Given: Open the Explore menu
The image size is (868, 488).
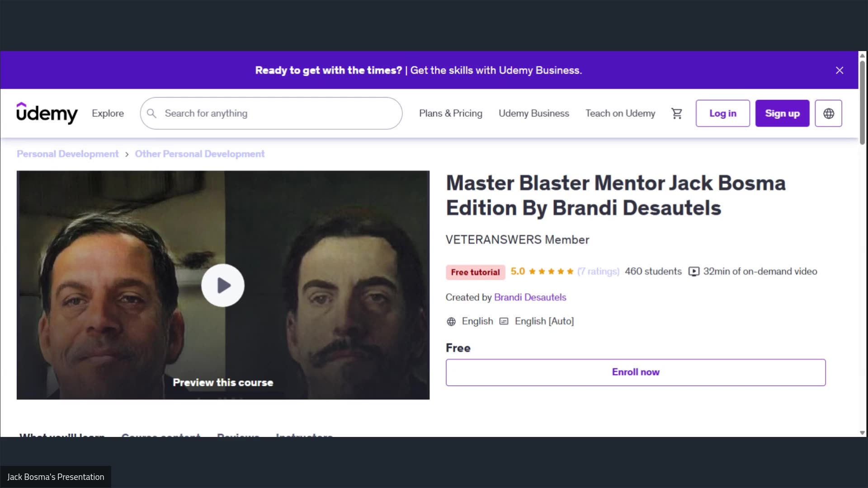Looking at the screenshot, I should [108, 113].
